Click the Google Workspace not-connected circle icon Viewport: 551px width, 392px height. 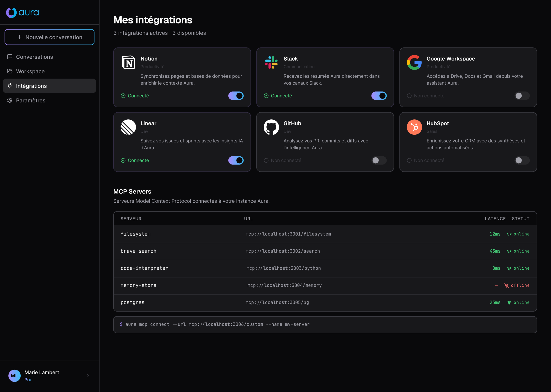pyautogui.click(x=409, y=96)
